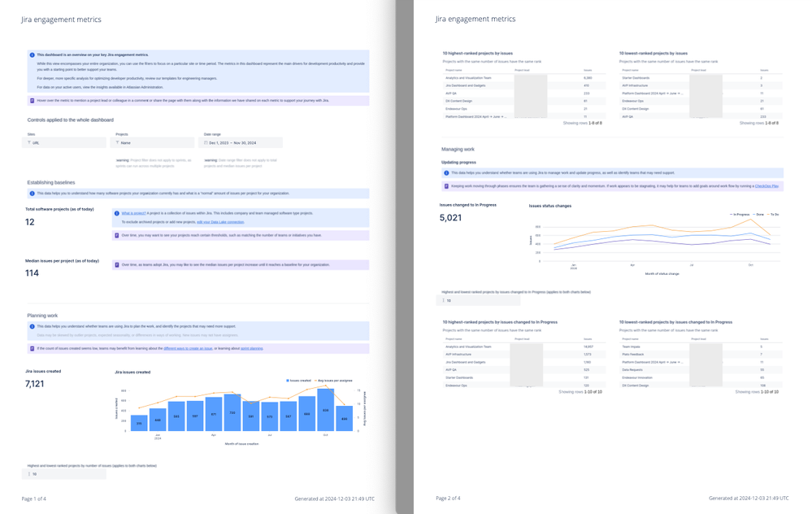The height and width of the screenshot is (514, 812).
Task: Click the '10' field under ranked projects by number of issues
Action: (x=64, y=474)
